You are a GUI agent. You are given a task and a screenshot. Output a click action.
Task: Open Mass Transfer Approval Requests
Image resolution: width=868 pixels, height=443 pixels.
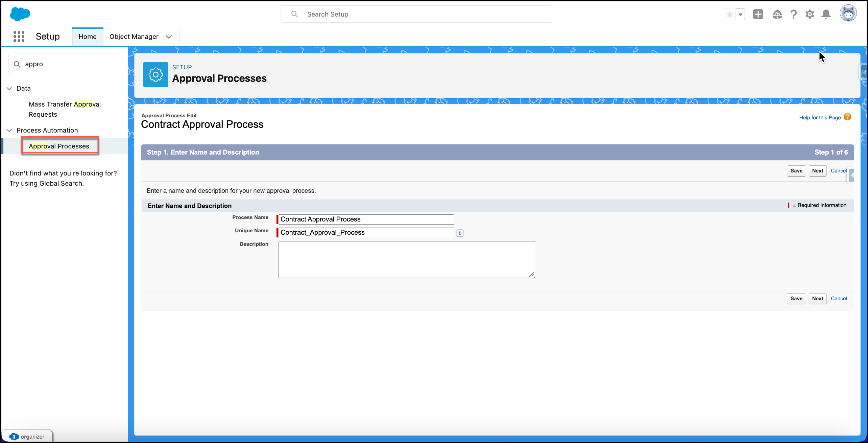click(x=65, y=109)
